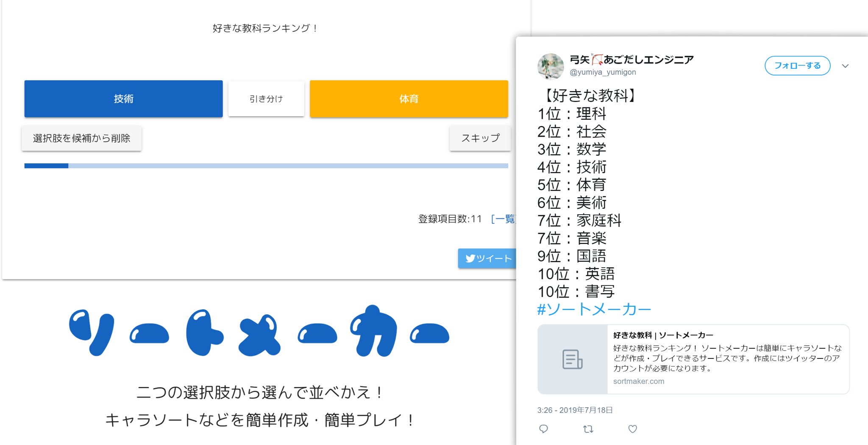Open the 好きな教科 | ソートメーカー card title
Screen dimensions: 868x445
pyautogui.click(x=663, y=335)
